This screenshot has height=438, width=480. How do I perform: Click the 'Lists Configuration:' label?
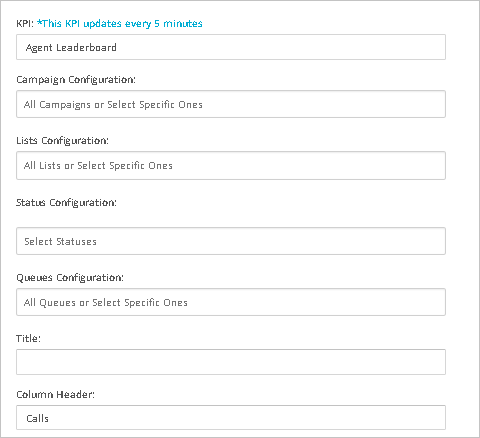pyautogui.click(x=62, y=141)
